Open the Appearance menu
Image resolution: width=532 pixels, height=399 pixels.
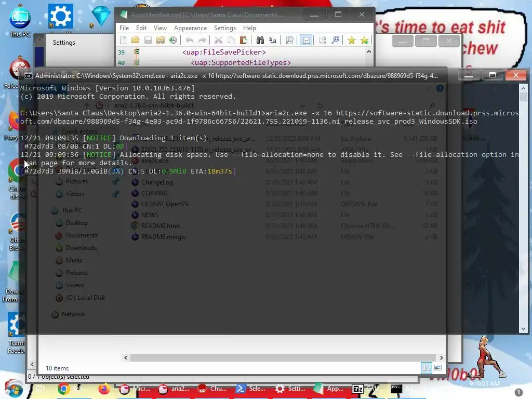pos(190,28)
